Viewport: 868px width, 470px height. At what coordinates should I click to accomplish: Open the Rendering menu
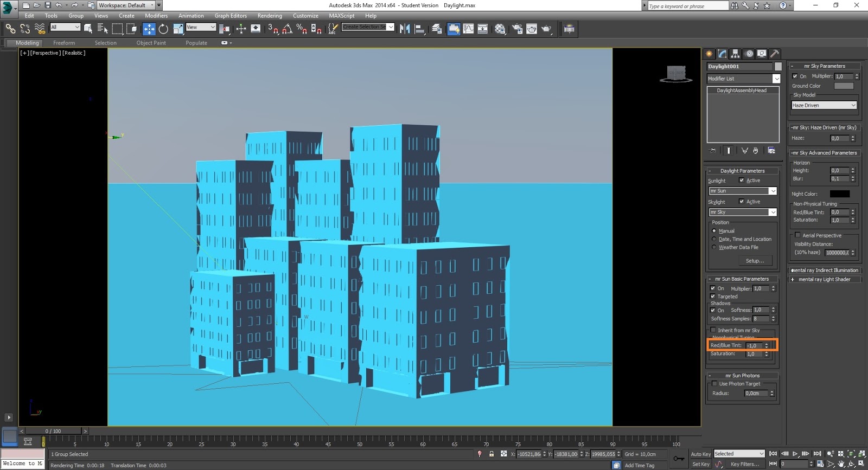[x=269, y=16]
